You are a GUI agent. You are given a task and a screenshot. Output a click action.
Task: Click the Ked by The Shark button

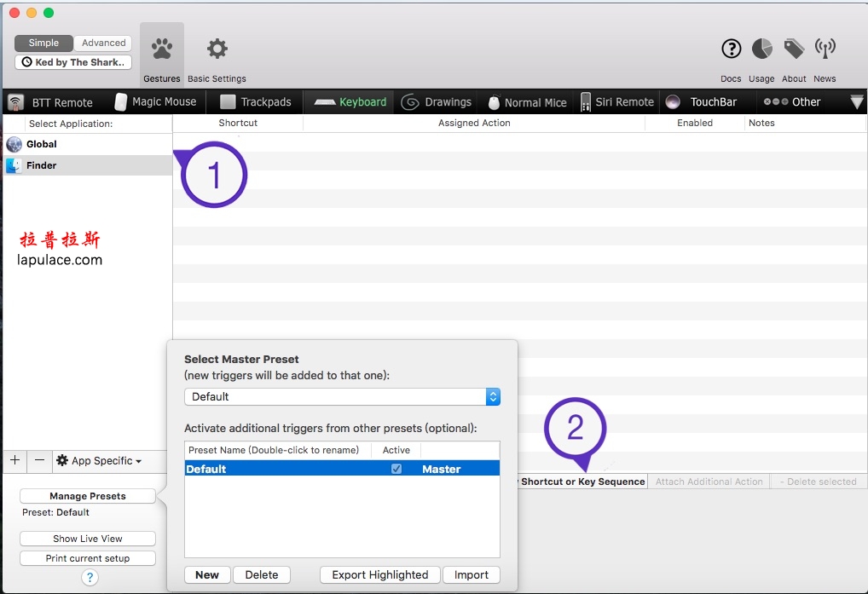click(73, 62)
